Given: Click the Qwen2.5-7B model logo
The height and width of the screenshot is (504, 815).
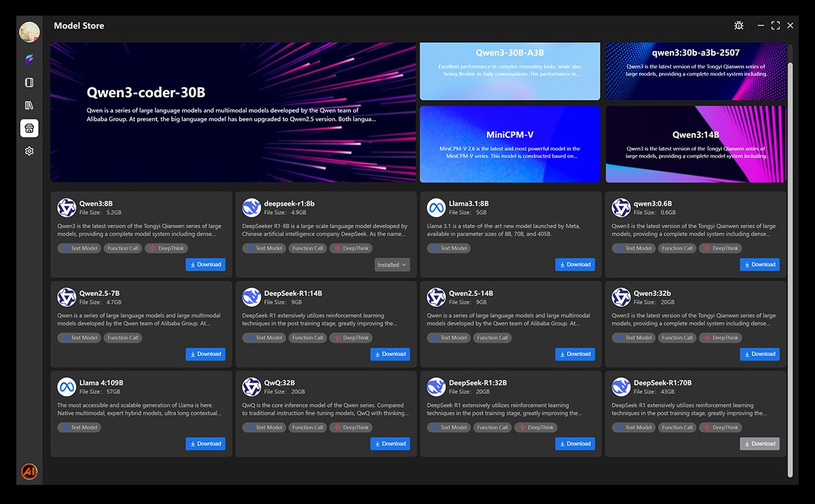Looking at the screenshot, I should [67, 297].
